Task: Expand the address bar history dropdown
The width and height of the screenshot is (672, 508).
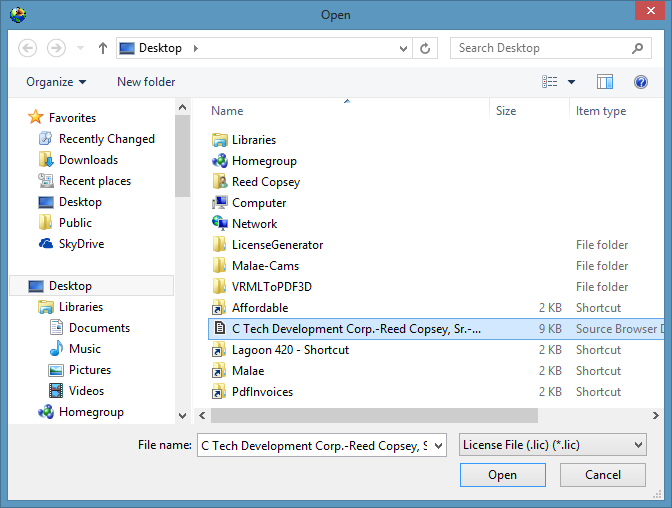Action: pos(403,48)
